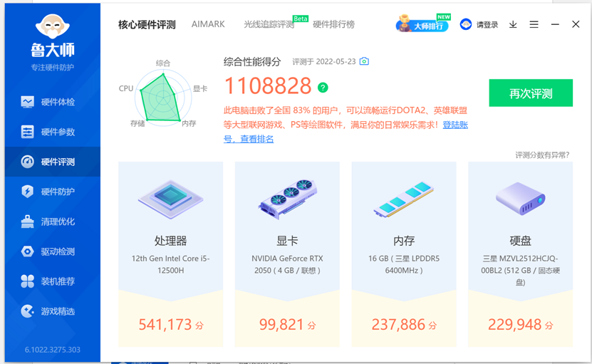Select the 内存 card title
Screen dimensions: 592x364
tap(404, 241)
